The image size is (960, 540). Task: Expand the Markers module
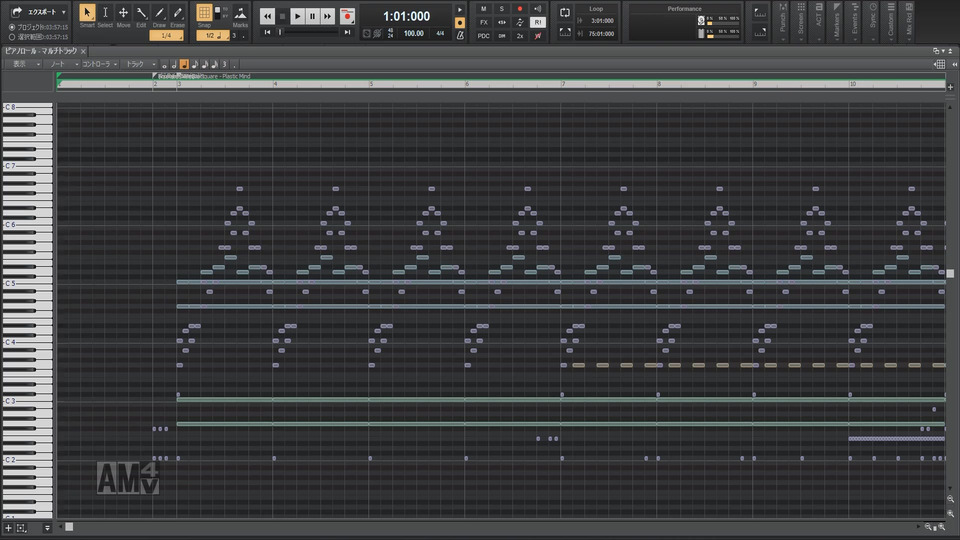837,20
